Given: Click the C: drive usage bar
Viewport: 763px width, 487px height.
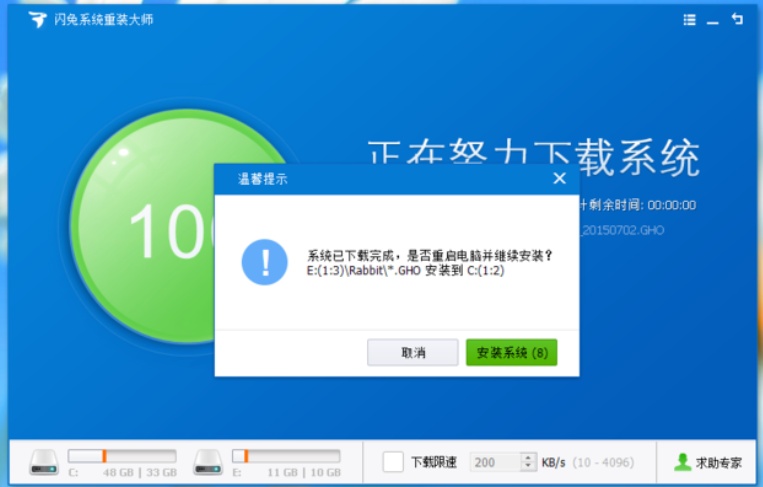Looking at the screenshot, I should tap(122, 456).
